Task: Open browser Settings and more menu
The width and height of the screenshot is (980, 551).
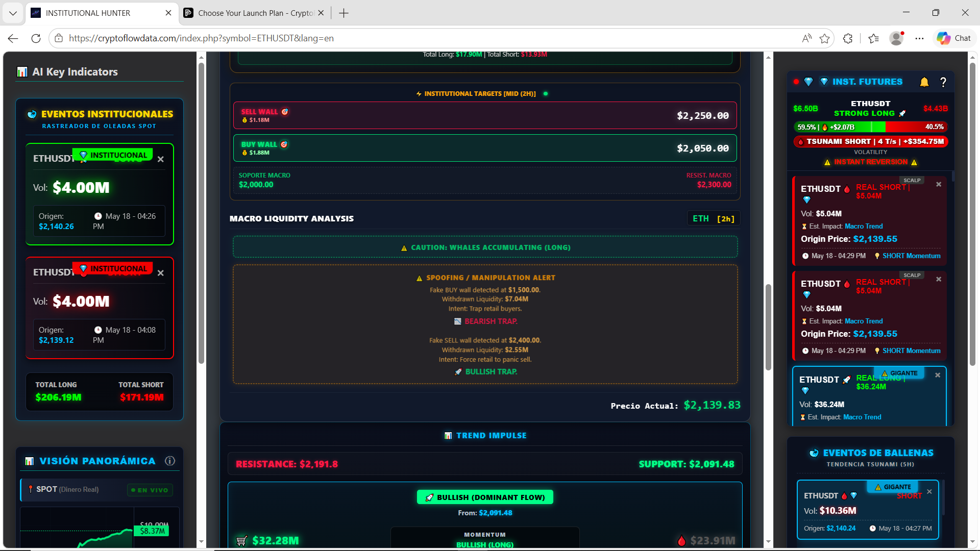Action: [x=919, y=38]
